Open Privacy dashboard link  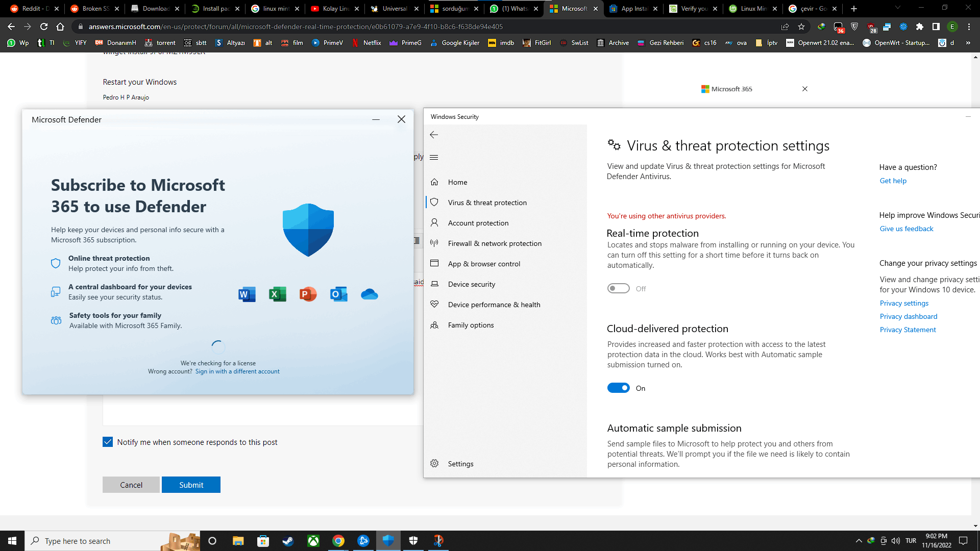[x=908, y=316]
